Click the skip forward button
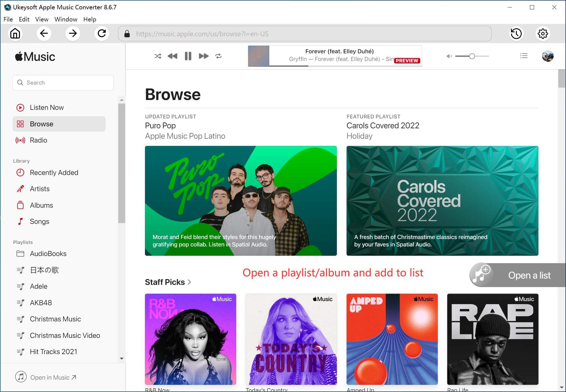This screenshot has width=566, height=392. [x=204, y=56]
